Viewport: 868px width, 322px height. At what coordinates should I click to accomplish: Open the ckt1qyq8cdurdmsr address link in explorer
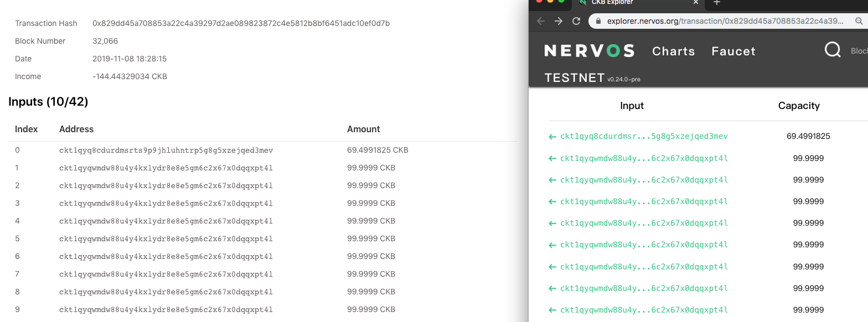pos(644,136)
